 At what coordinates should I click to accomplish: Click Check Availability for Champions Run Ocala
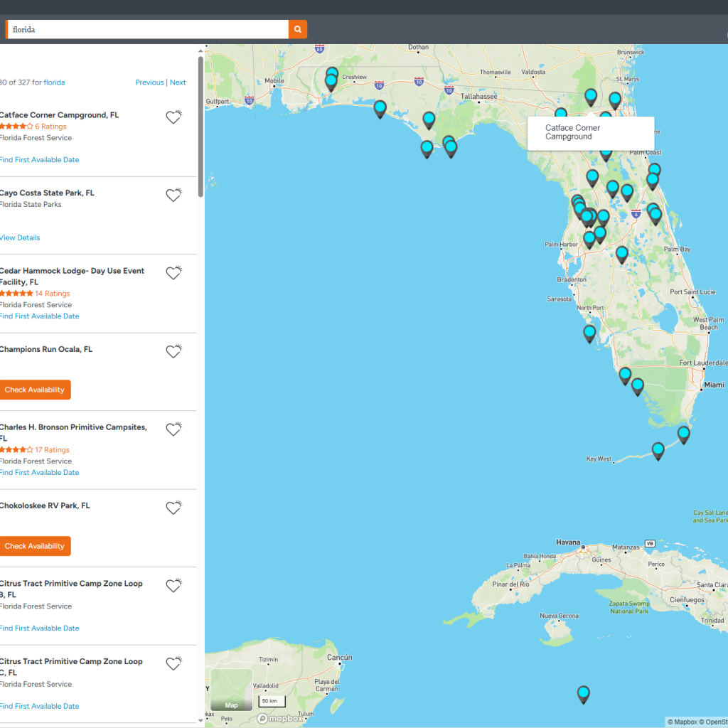point(36,390)
